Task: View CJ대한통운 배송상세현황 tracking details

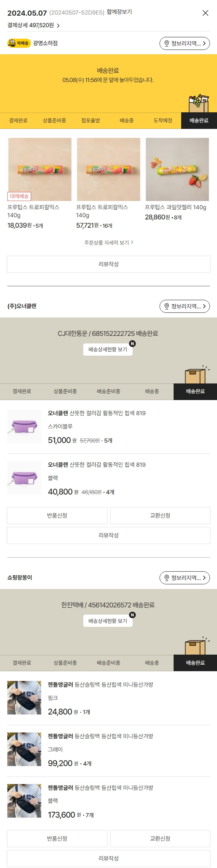Action: coord(108,349)
